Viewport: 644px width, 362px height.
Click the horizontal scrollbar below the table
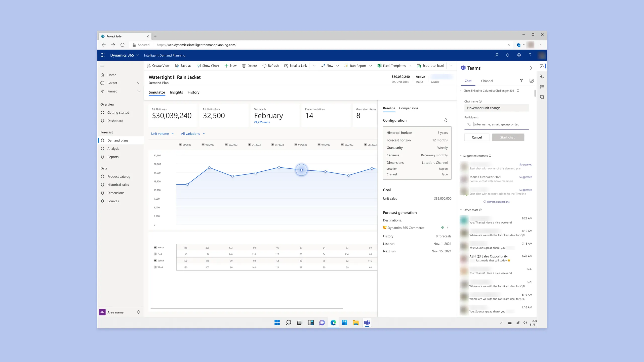[247, 308]
